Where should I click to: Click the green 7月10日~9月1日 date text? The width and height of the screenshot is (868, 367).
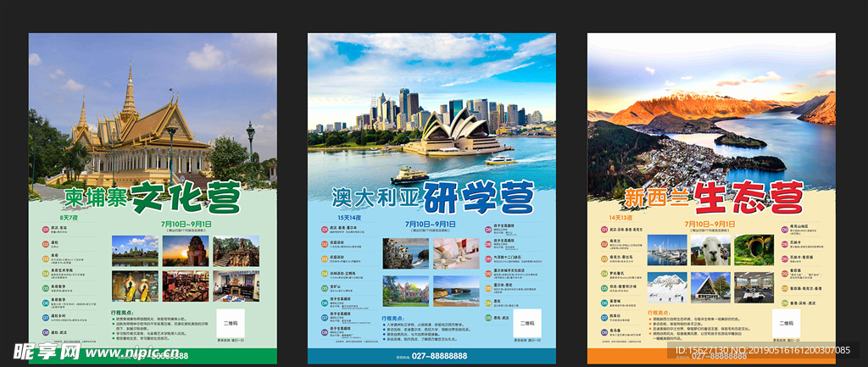[x=186, y=225]
